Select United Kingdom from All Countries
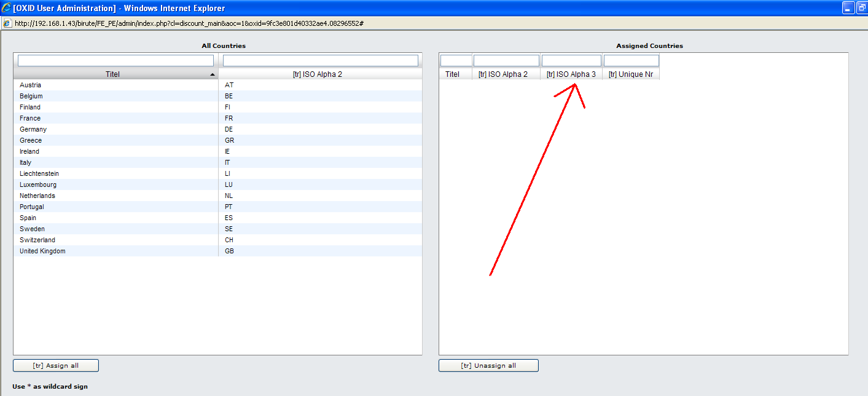The width and height of the screenshot is (868, 396). (42, 251)
